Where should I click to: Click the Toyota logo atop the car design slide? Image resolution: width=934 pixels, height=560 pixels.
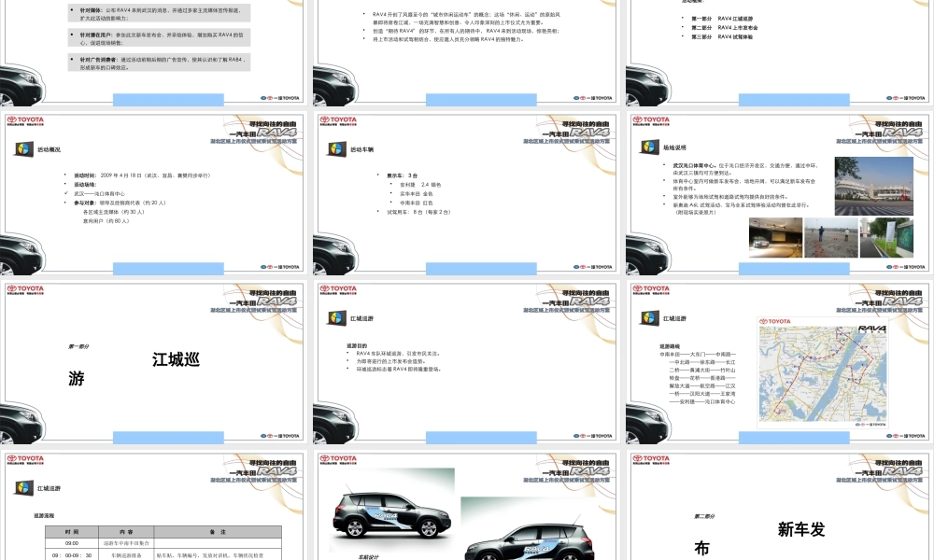point(338,459)
